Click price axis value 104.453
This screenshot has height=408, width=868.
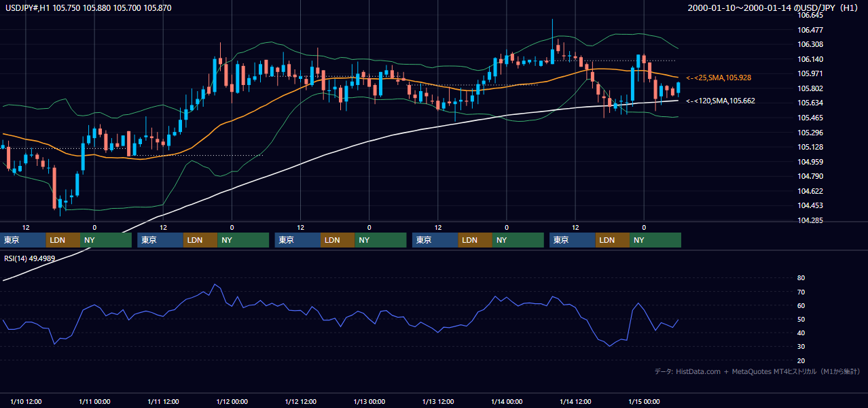pyautogui.click(x=811, y=205)
